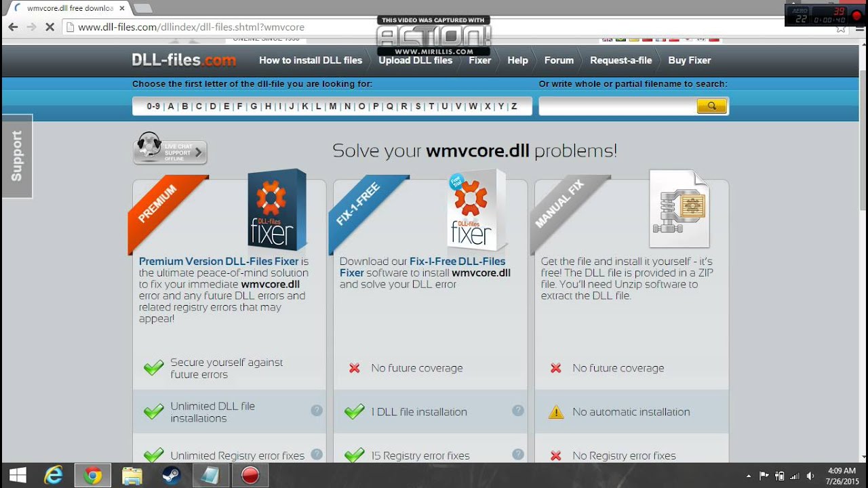
Task: Click the Fix-1-Free Fixer box image
Action: 477,209
